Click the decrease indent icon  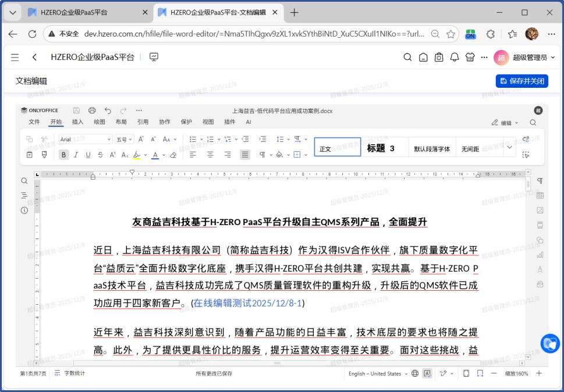245,140
